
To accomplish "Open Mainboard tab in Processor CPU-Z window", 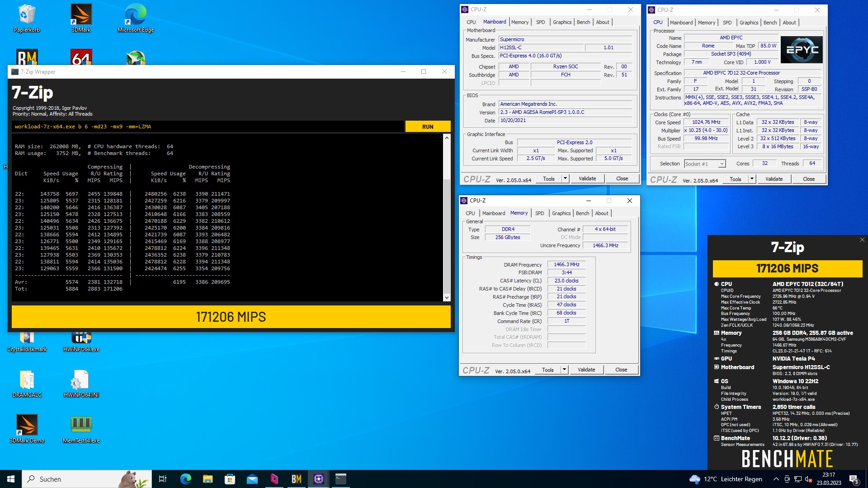I will click(x=681, y=23).
